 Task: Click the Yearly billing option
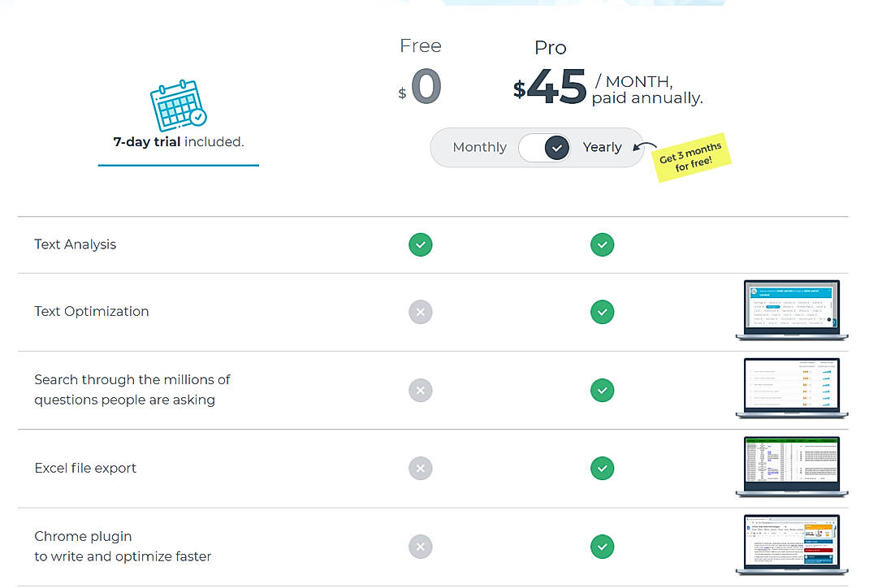pos(602,147)
